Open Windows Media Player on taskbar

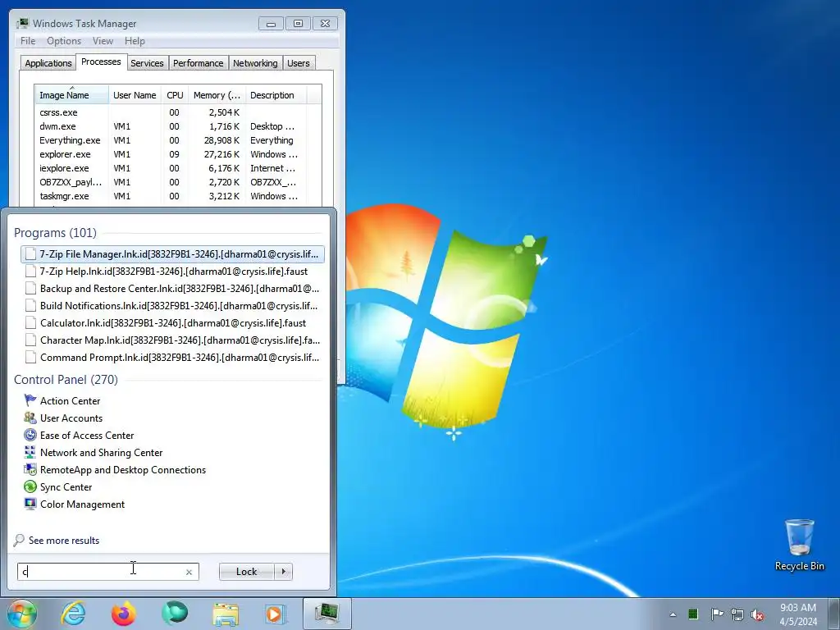tap(276, 614)
